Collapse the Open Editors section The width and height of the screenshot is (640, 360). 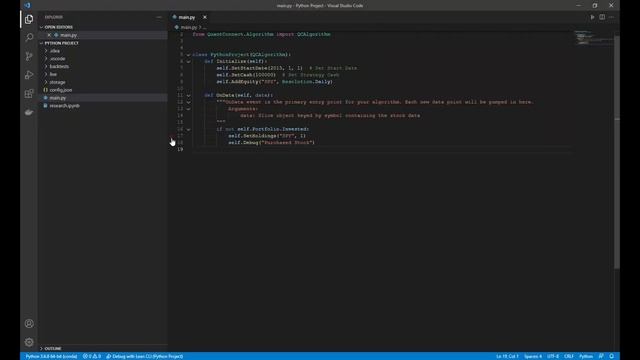(x=41, y=27)
